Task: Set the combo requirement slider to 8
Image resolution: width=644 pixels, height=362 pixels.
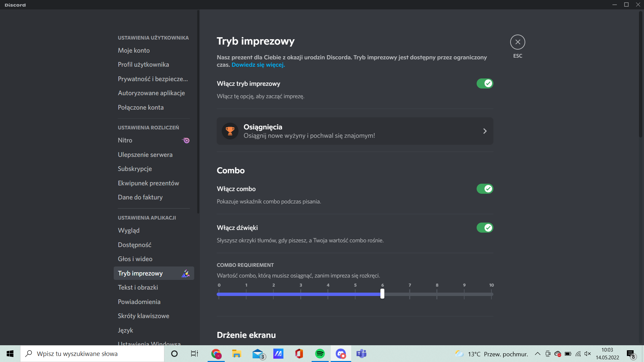Action: tap(437, 294)
